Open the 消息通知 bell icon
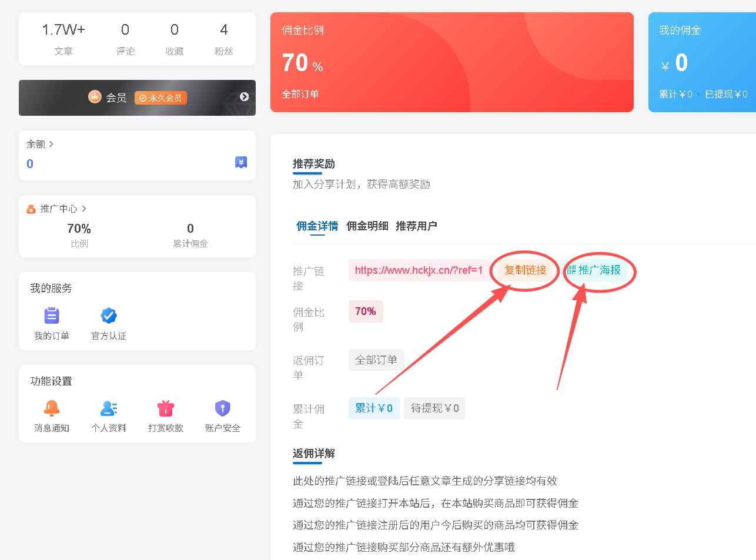Viewport: 756px width, 560px height. pos(52,409)
